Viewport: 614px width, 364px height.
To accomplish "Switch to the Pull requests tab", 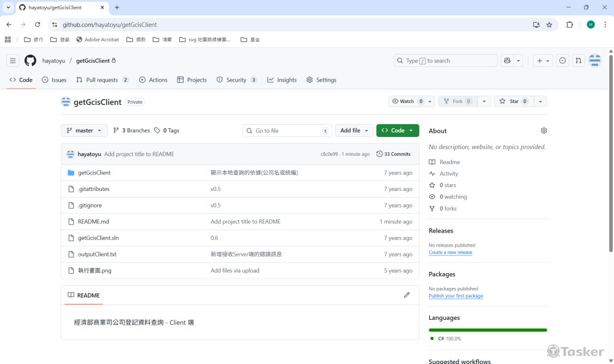I will [102, 80].
